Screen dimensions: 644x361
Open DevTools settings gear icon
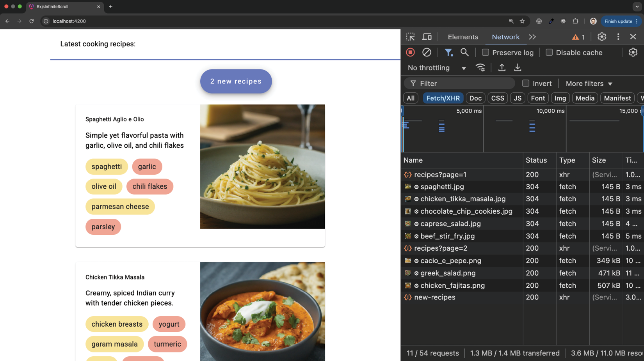point(601,37)
